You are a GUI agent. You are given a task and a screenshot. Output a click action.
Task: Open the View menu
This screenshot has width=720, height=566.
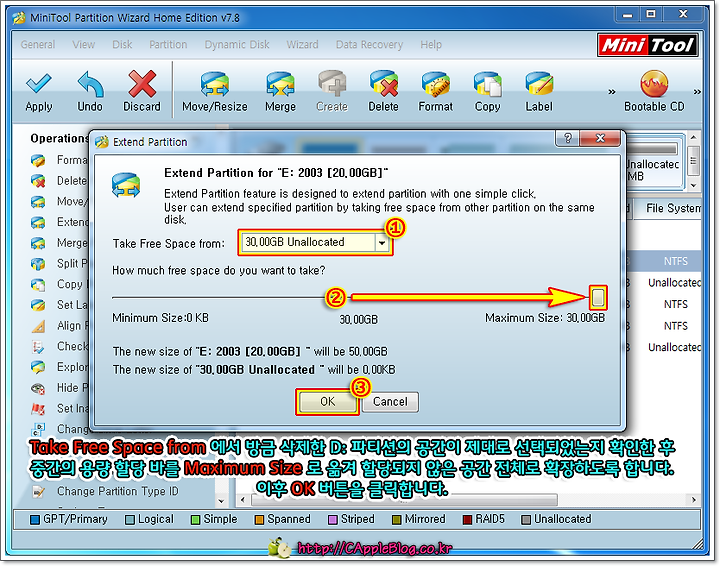coord(84,45)
